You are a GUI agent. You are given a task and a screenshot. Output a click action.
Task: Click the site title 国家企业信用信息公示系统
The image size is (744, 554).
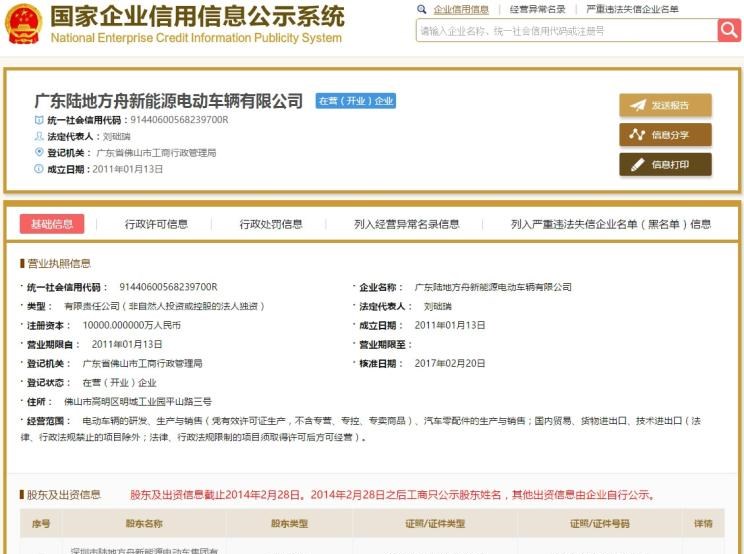197,16
